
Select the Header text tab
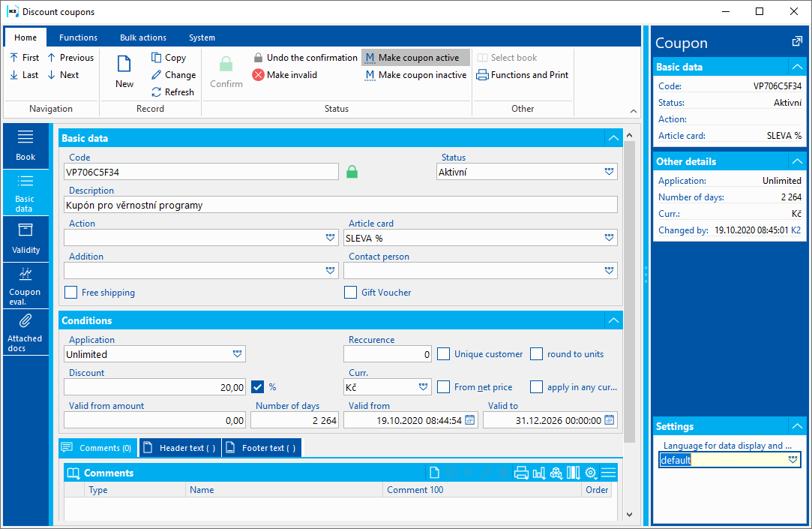tap(181, 448)
